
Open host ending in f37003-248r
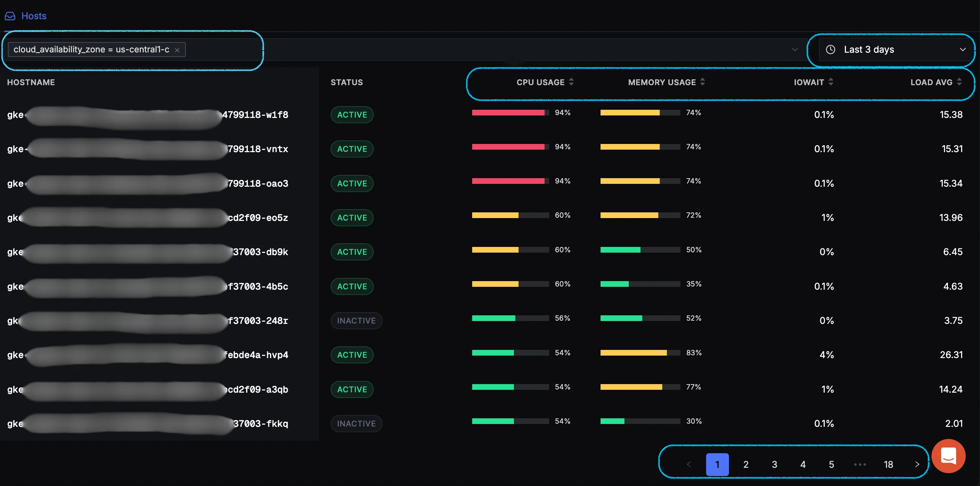tap(148, 321)
